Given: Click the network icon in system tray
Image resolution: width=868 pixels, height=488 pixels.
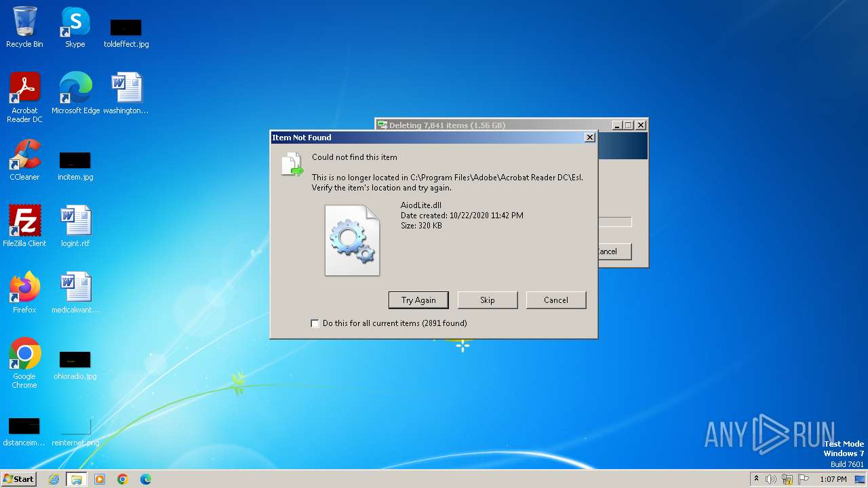Looking at the screenshot, I should 787,479.
